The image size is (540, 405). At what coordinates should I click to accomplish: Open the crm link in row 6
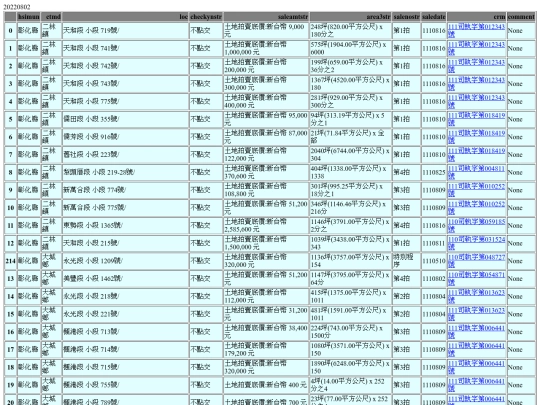point(476,137)
